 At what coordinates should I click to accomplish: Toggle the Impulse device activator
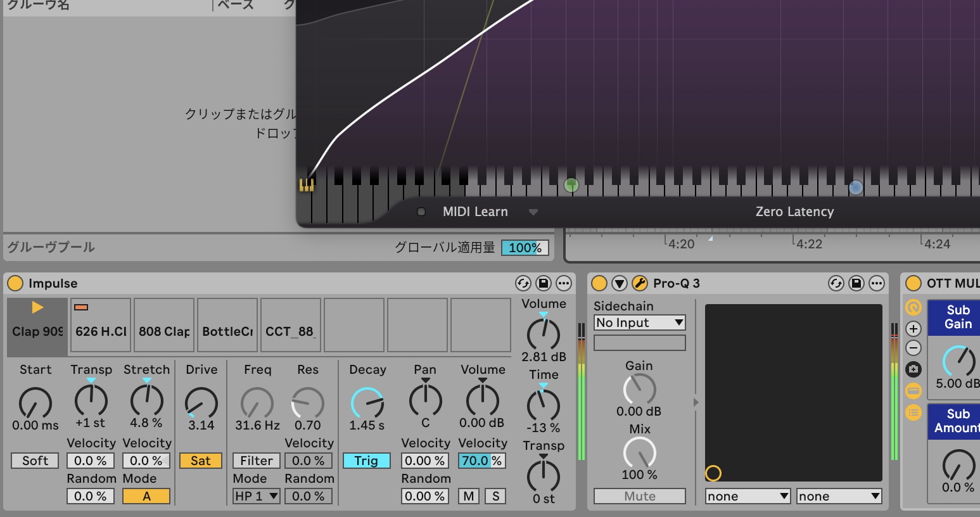(15, 283)
